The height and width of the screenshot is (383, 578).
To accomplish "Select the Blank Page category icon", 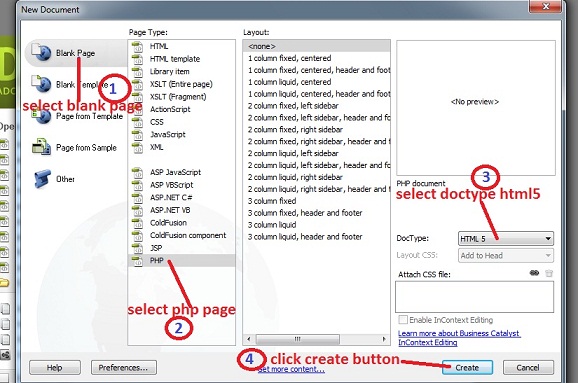I will 41,52.
